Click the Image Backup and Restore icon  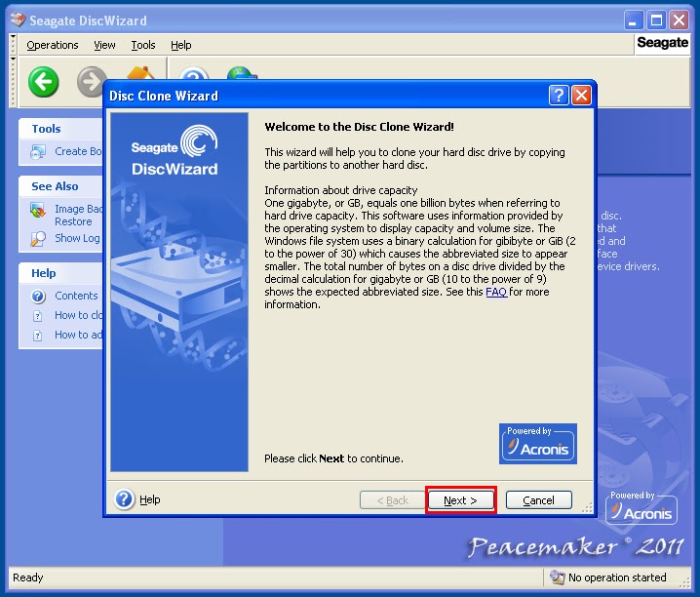[38, 210]
